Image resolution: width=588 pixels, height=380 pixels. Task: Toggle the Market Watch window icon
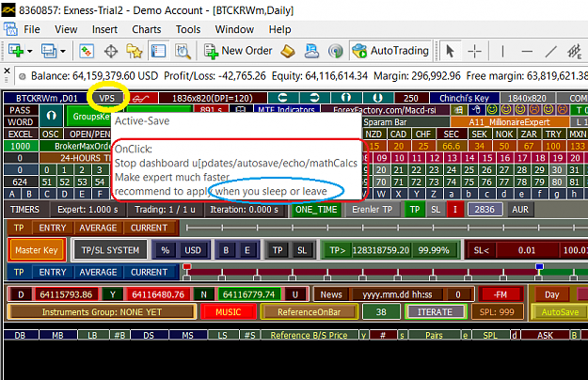(x=87, y=51)
